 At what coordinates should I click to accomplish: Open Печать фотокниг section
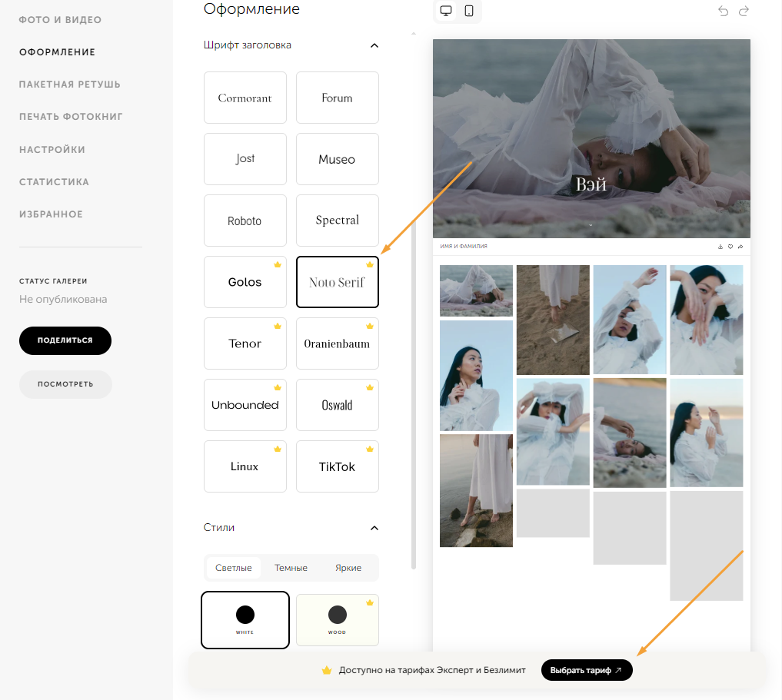point(71,117)
